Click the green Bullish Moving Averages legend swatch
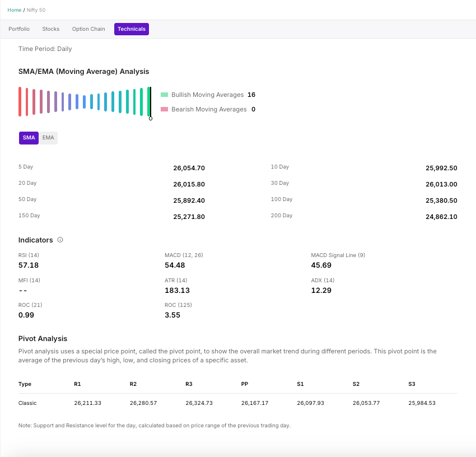476x457 pixels. click(164, 95)
